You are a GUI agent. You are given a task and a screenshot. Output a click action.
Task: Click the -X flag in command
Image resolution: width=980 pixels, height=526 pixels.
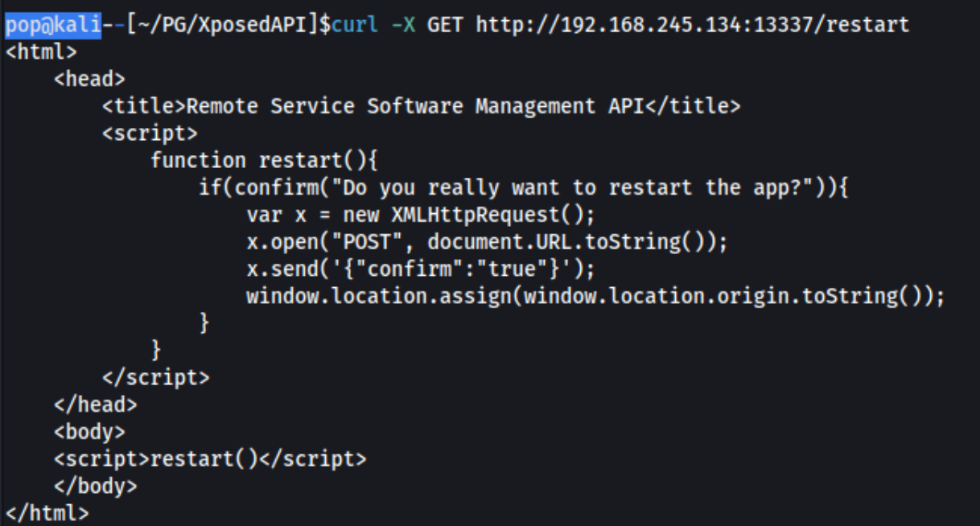pos(403,25)
